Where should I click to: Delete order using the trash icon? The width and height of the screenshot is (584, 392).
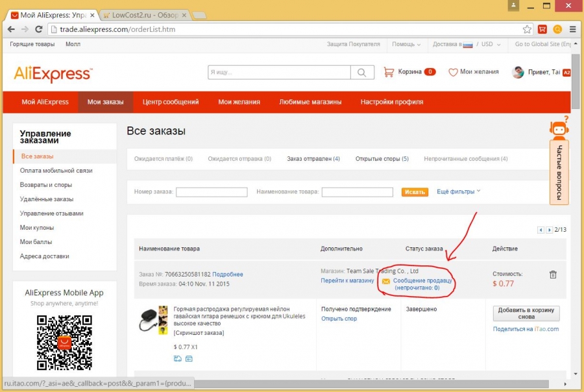(x=553, y=275)
